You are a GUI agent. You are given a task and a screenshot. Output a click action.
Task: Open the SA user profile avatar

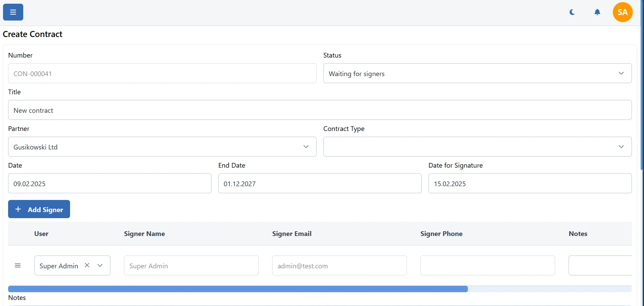tap(622, 12)
